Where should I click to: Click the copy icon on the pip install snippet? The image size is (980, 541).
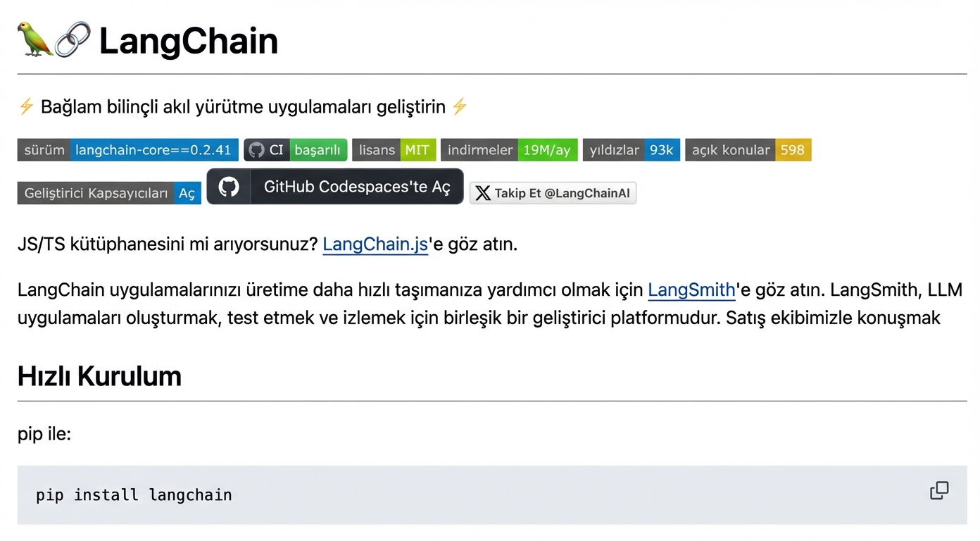939,490
